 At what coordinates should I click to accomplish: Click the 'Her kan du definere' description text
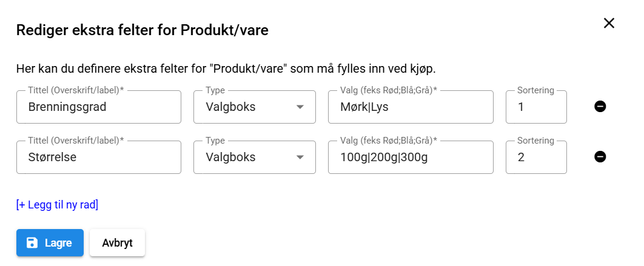[226, 68]
